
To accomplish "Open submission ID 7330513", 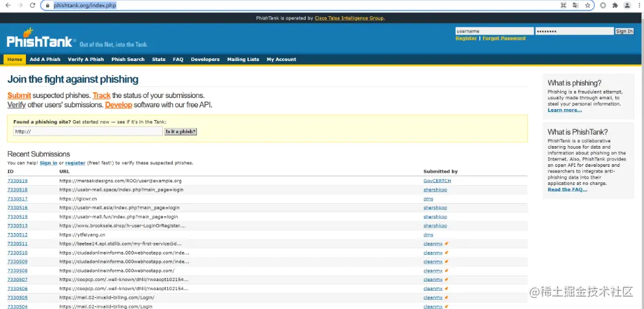I will pyautogui.click(x=18, y=226).
